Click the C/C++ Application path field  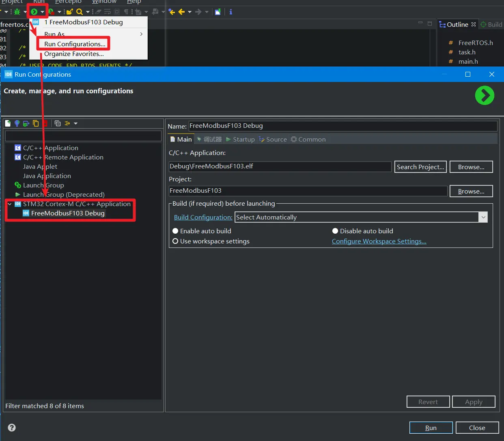click(x=280, y=166)
